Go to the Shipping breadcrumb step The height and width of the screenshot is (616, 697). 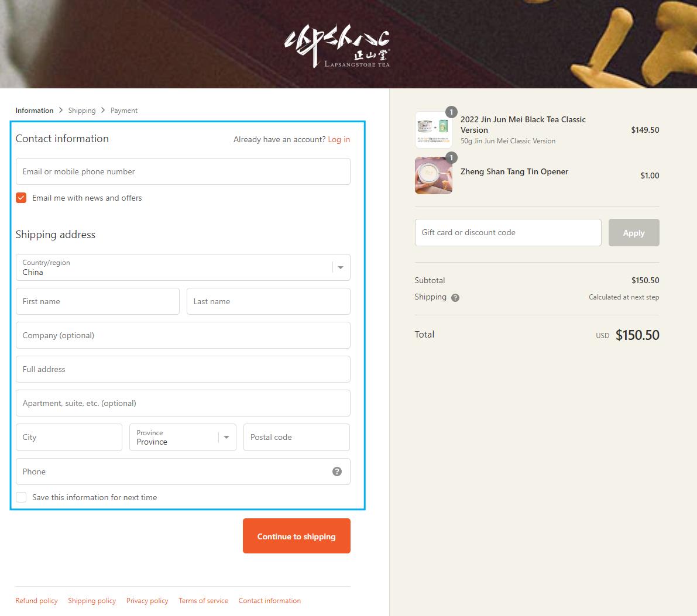(x=81, y=111)
